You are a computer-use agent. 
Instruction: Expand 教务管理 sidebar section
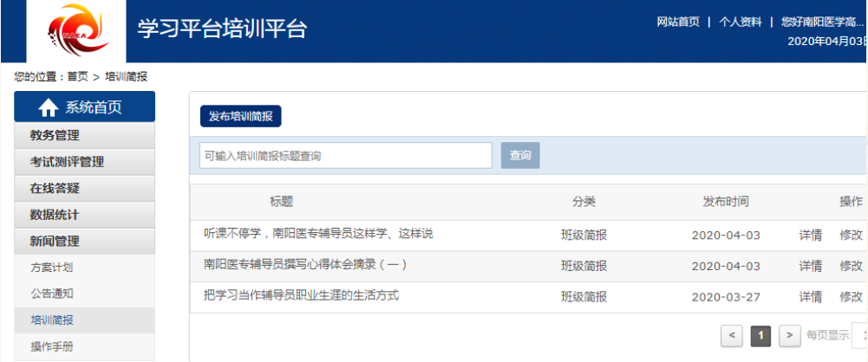85,135
